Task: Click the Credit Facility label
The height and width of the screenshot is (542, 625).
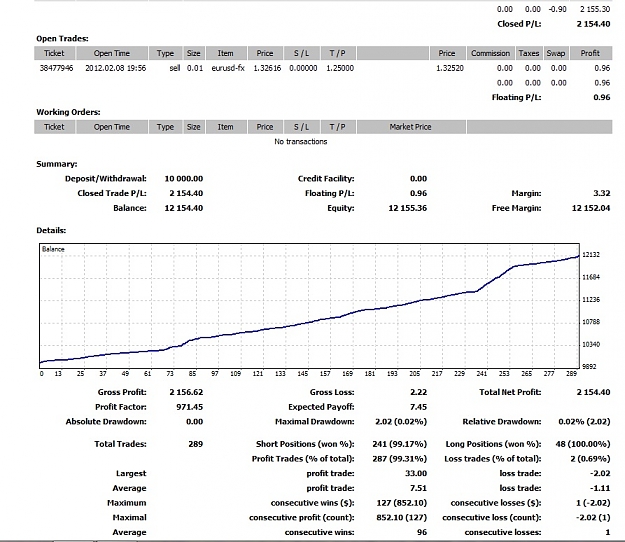Action: pos(326,179)
